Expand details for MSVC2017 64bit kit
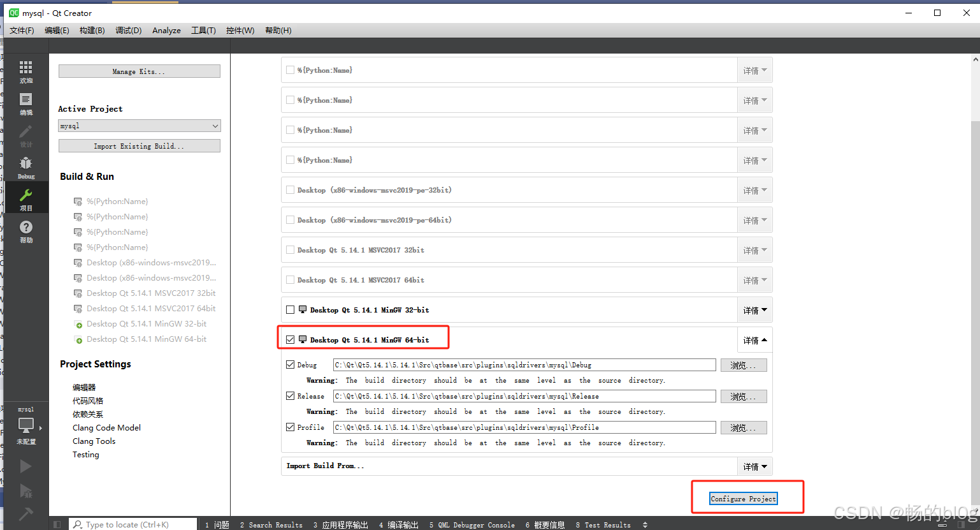This screenshot has height=530, width=980. click(x=755, y=280)
